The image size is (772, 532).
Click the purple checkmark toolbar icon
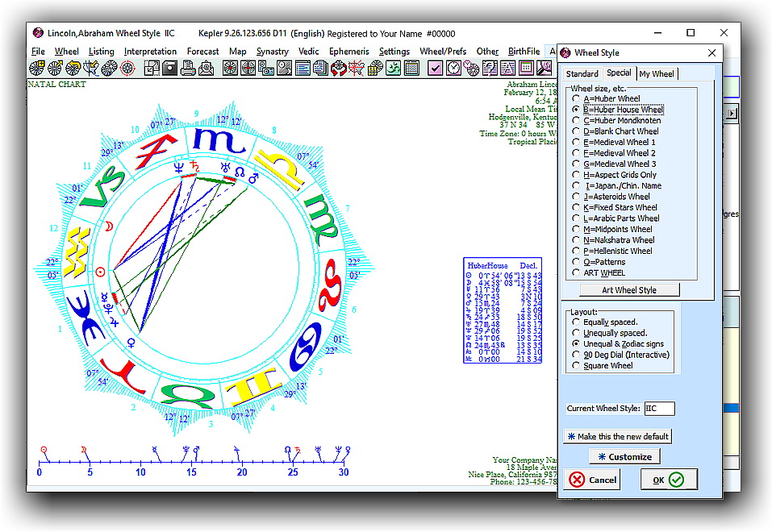(x=436, y=69)
